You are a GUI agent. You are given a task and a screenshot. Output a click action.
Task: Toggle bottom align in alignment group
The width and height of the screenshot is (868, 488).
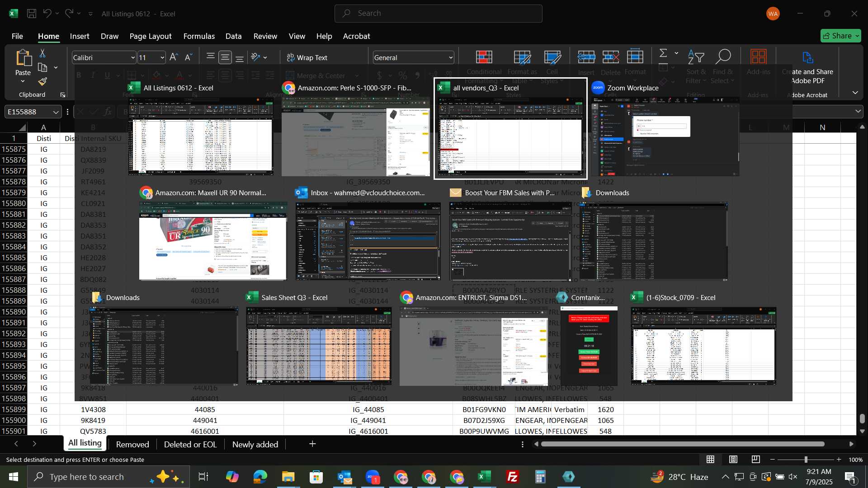pos(240,57)
